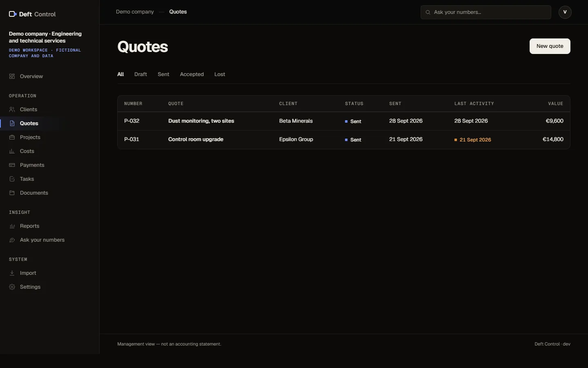Screen dimensions: 588x368
Task: Go to Demo company breadcrumb link
Action: click(x=135, y=12)
